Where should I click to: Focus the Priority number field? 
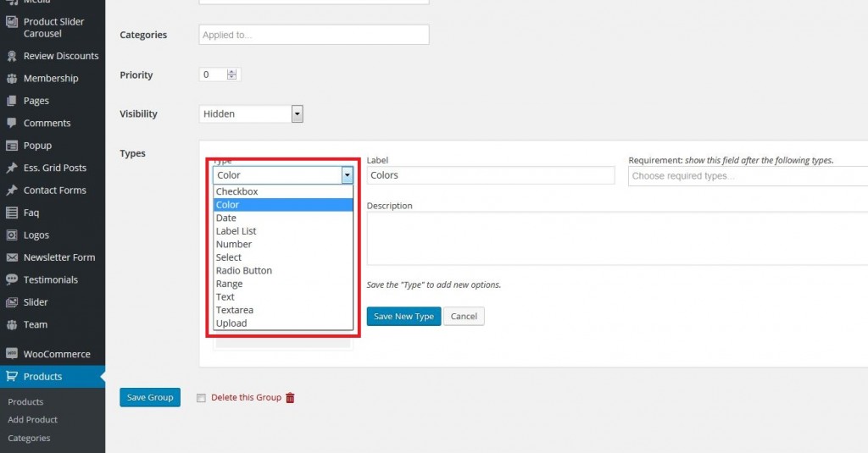(220, 75)
